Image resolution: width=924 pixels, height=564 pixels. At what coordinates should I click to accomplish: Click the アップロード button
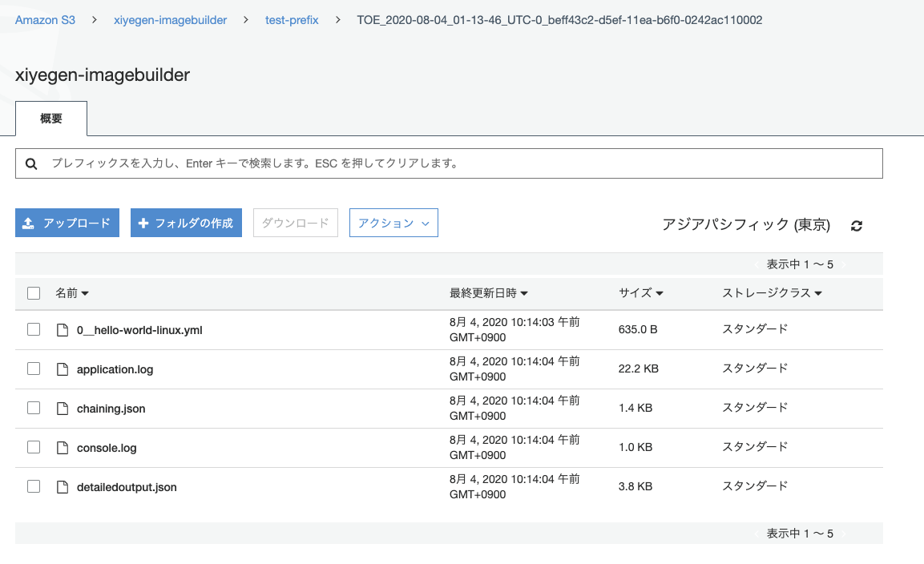point(67,223)
